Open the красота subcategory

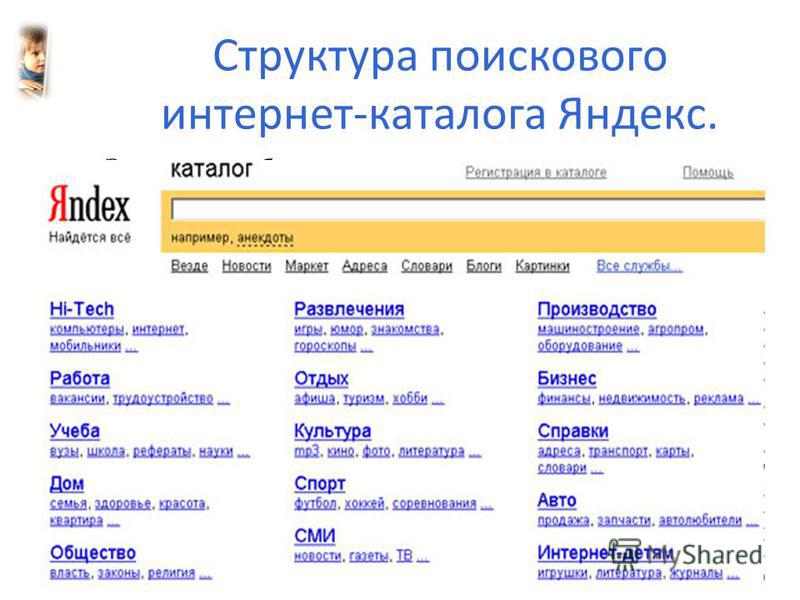tap(182, 504)
